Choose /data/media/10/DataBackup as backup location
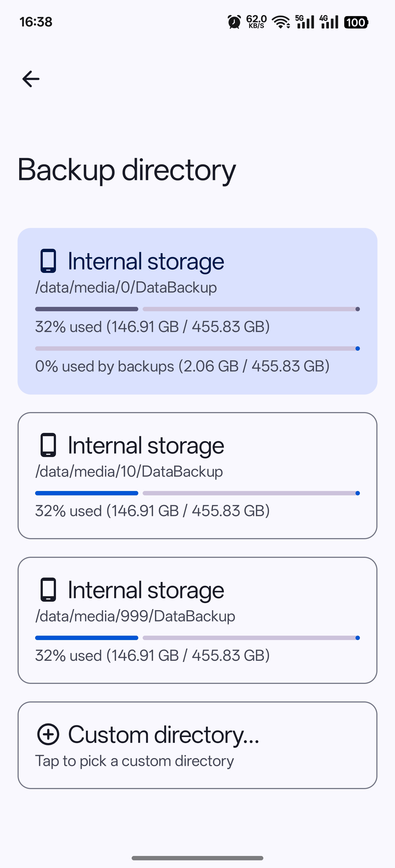Image resolution: width=395 pixels, height=868 pixels. click(x=197, y=478)
